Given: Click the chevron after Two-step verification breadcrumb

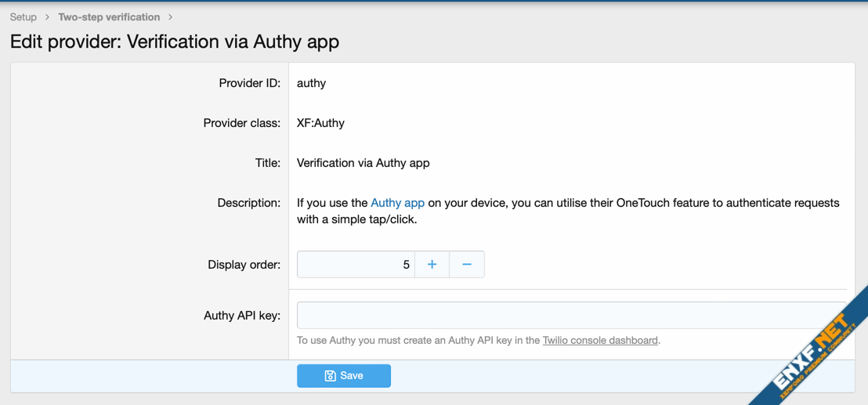Looking at the screenshot, I should point(170,17).
